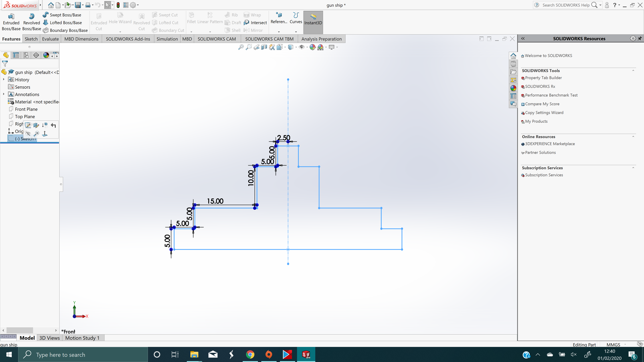This screenshot has height=362, width=644.
Task: Open DimXpertManager crosshair tab icon
Action: [36, 55]
